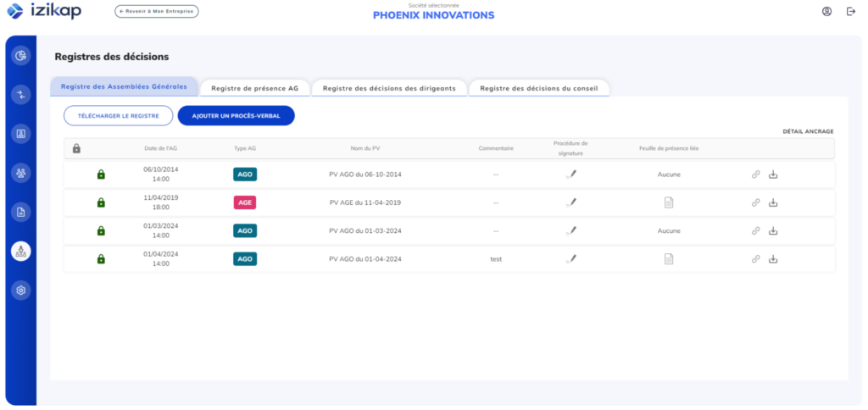Copy link for PV AGE du 11-04-2019

(755, 202)
